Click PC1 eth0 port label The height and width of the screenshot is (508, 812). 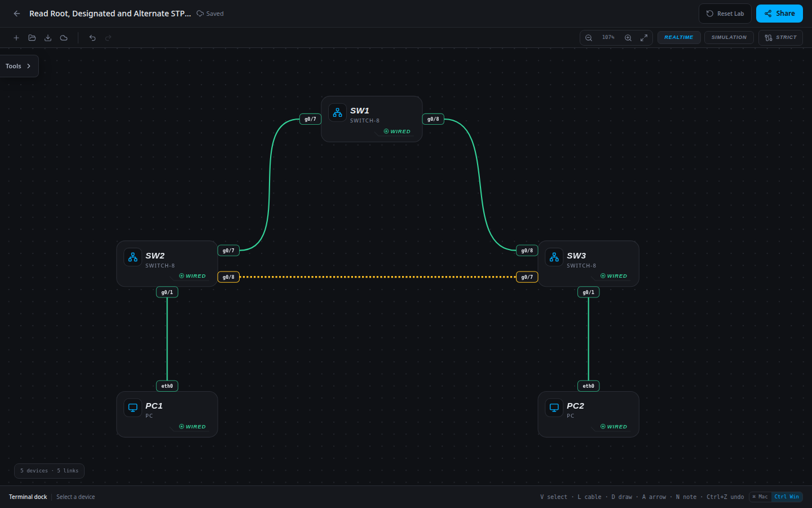tap(167, 386)
